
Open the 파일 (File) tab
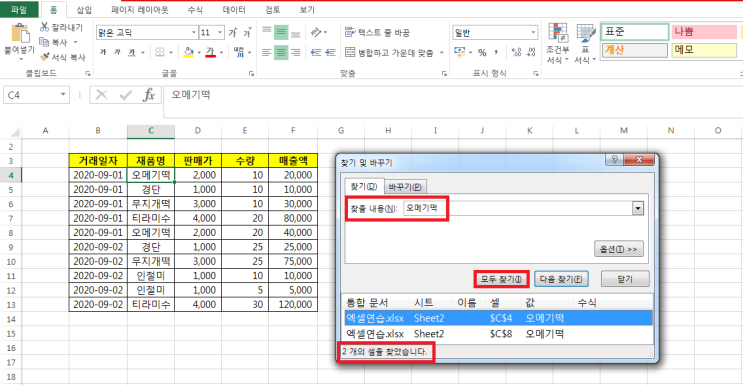point(18,9)
